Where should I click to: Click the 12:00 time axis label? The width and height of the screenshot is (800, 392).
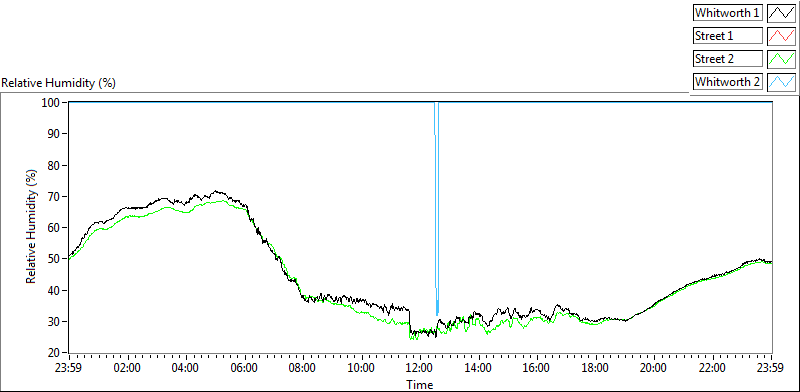point(420,367)
